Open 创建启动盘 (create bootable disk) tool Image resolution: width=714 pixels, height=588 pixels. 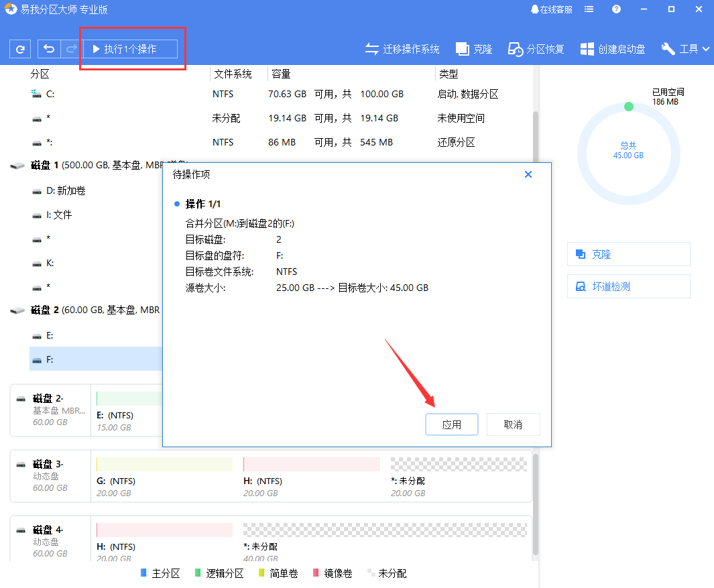click(611, 48)
